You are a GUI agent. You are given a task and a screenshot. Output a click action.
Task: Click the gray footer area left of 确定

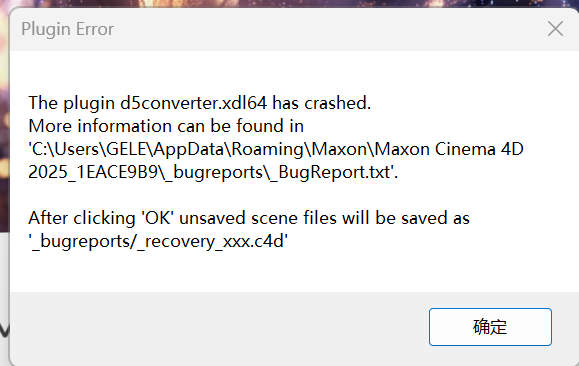point(218,327)
